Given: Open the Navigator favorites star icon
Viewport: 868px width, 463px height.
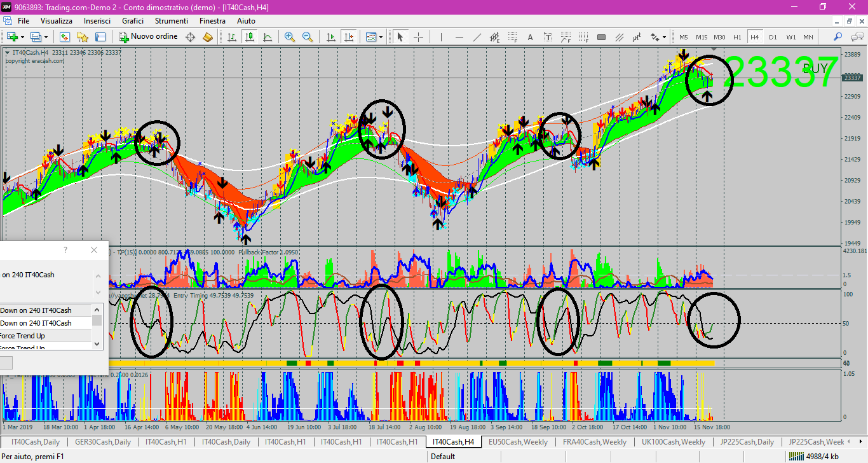Looking at the screenshot, I should point(83,37).
